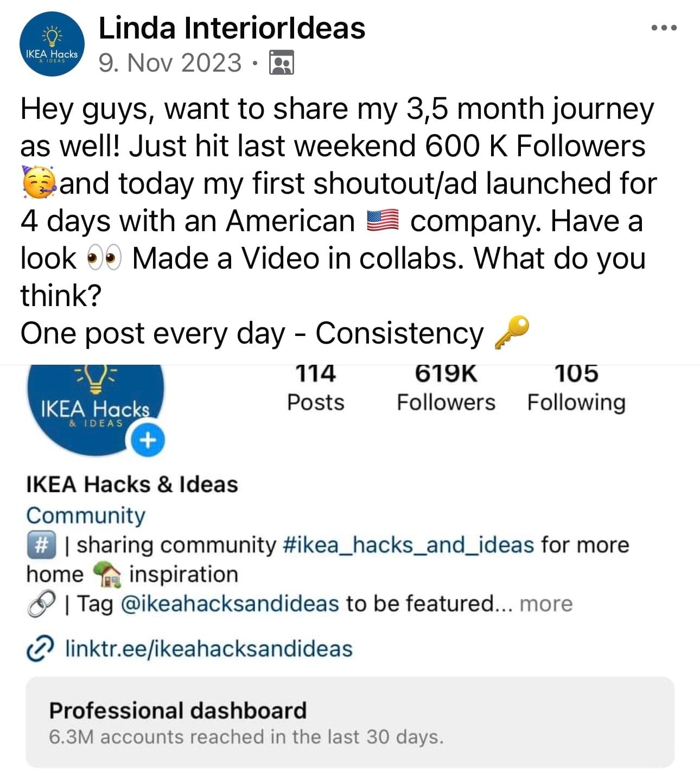Open the linktr.ee/ikeahacksandideas link
Image resolution: width=700 pixels, height=775 pixels.
pyautogui.click(x=209, y=648)
